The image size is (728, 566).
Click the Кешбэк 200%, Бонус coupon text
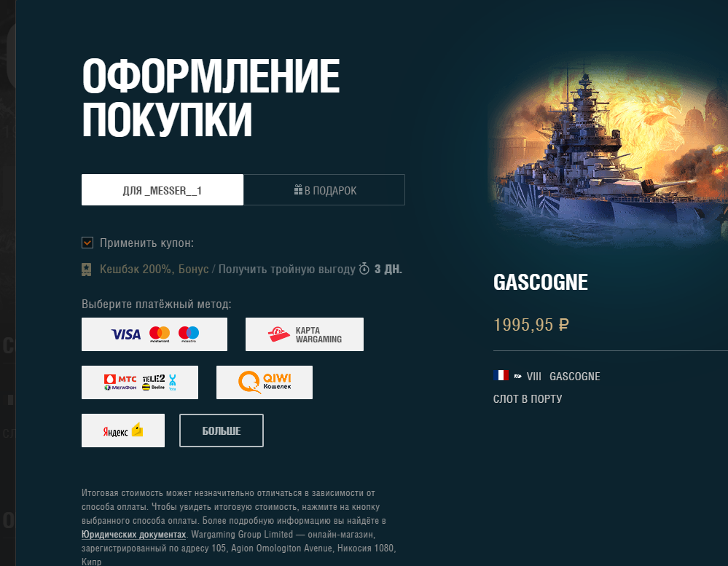[x=154, y=269]
